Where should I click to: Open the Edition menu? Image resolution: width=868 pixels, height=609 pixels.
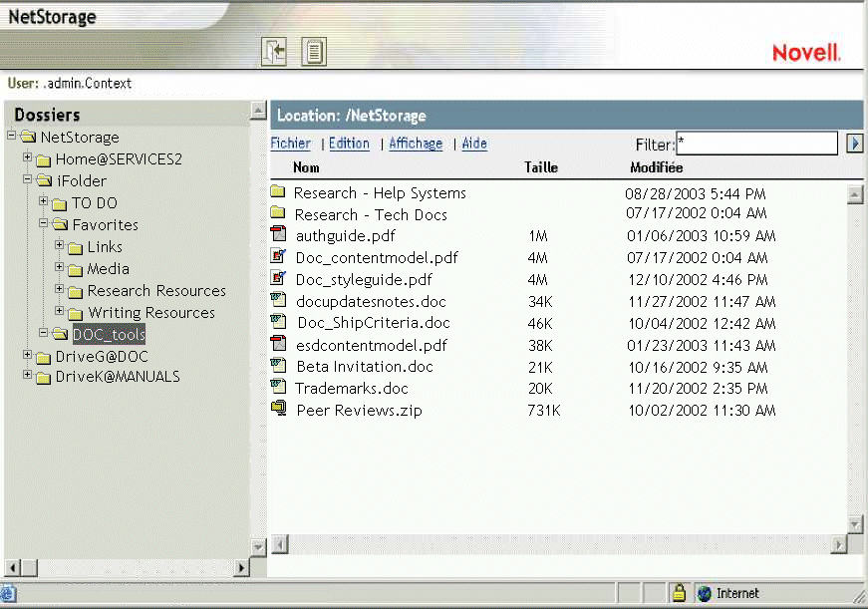[349, 144]
